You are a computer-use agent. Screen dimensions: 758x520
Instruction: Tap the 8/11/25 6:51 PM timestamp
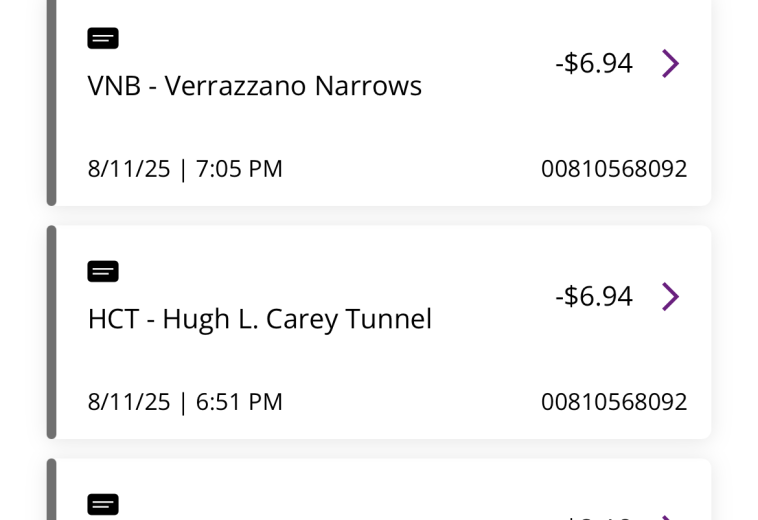click(185, 401)
